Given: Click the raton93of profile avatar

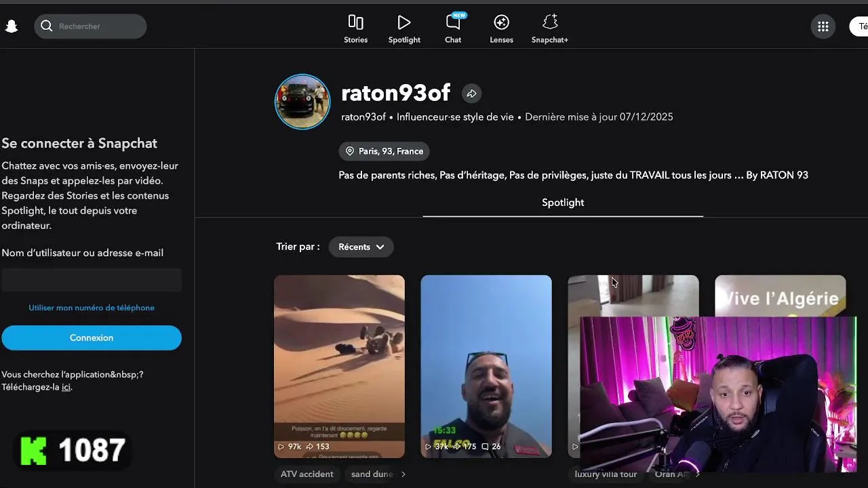Looking at the screenshot, I should point(302,102).
